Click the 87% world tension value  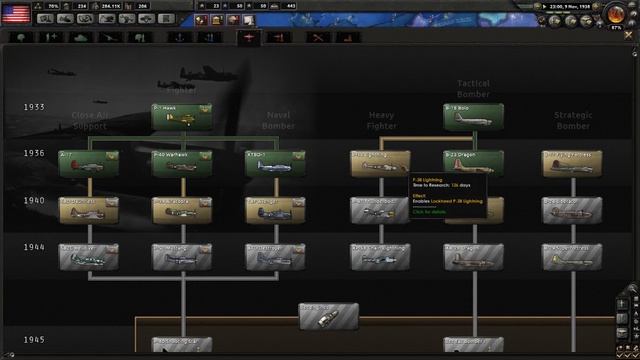[616, 28]
